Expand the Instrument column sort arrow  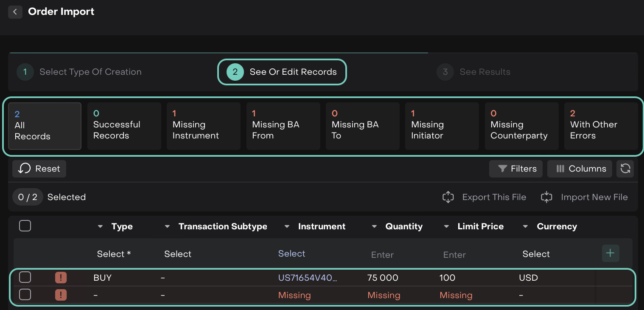287,227
